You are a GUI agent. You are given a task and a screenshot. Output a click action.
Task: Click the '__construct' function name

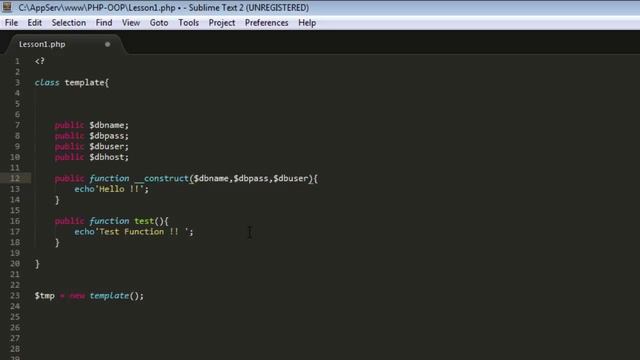[x=162, y=178]
